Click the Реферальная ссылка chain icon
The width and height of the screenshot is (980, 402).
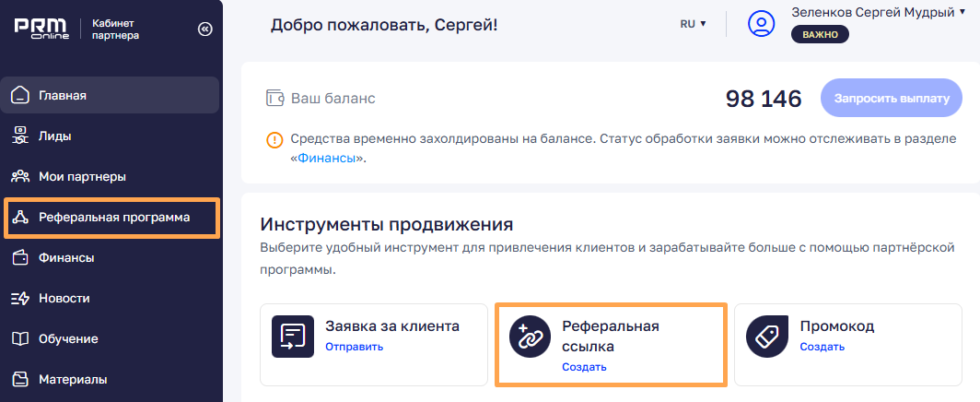click(x=530, y=337)
